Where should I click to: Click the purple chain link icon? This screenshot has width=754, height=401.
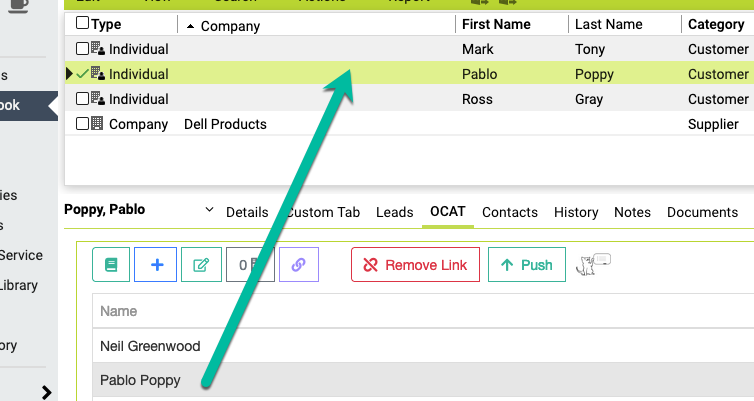(298, 265)
